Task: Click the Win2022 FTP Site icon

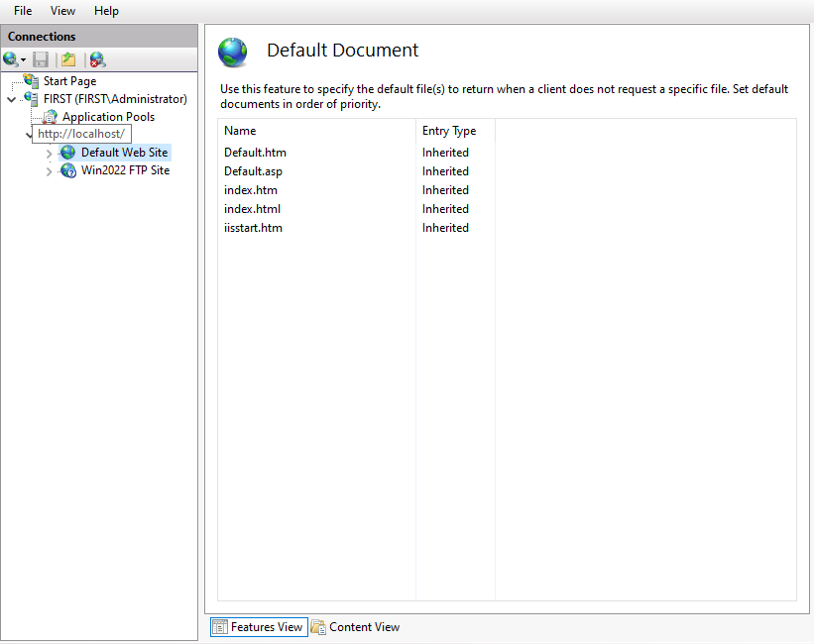Action: coord(68,170)
